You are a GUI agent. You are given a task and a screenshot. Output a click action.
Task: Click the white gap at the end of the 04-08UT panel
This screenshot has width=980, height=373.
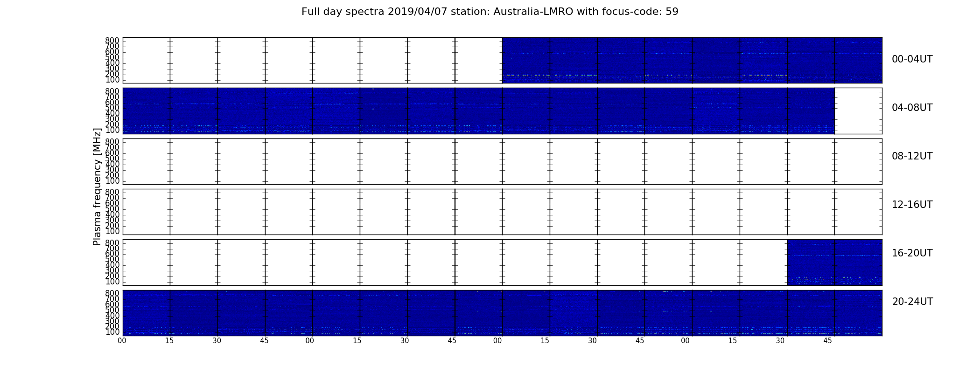[x=858, y=111]
